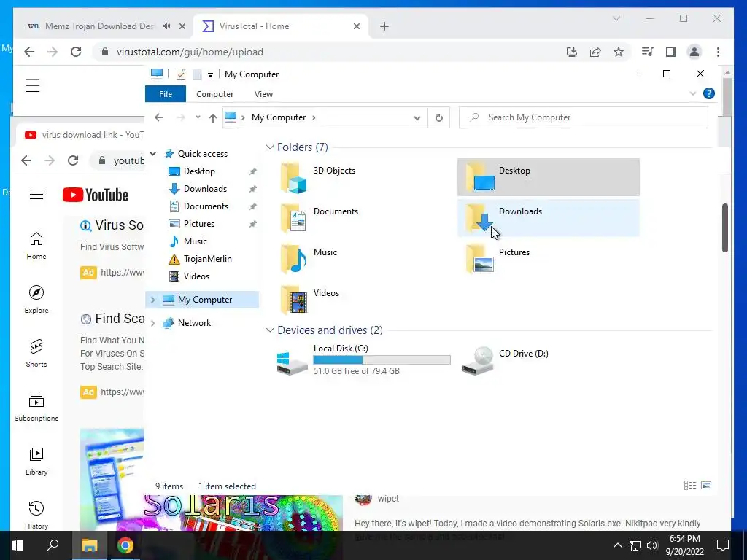Image resolution: width=747 pixels, height=560 pixels.
Task: Open address bar history dropdown
Action: [x=417, y=117]
